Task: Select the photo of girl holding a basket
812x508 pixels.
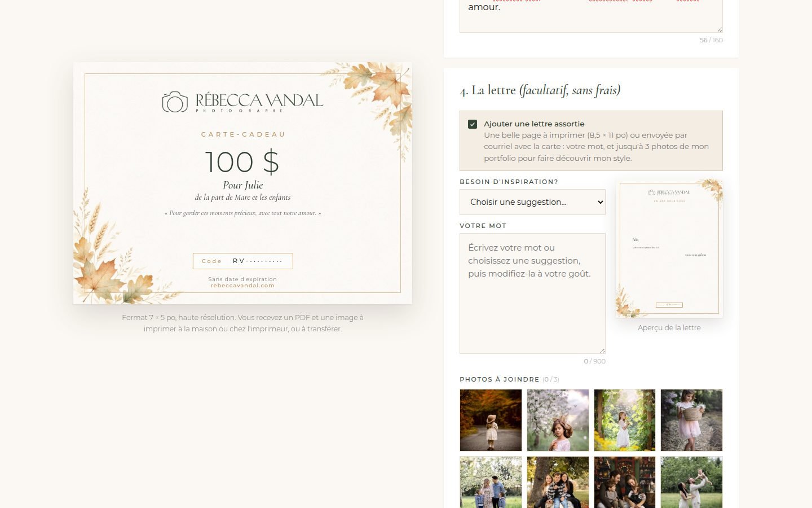Action: pyautogui.click(x=691, y=420)
